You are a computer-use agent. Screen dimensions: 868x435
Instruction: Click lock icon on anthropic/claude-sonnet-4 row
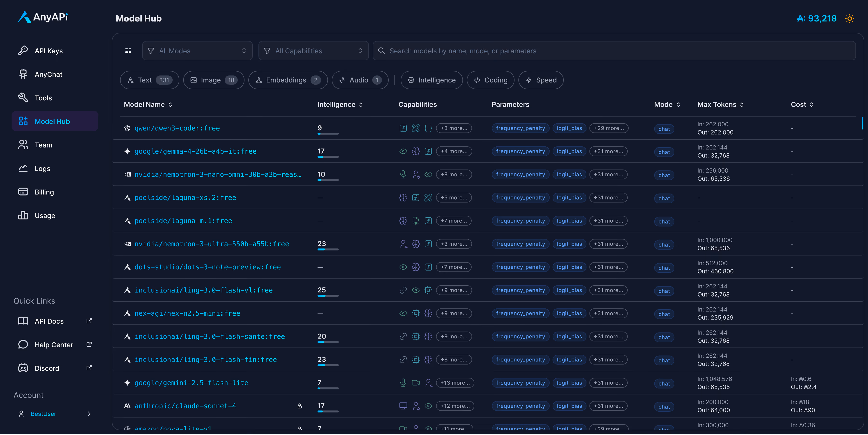coord(299,406)
